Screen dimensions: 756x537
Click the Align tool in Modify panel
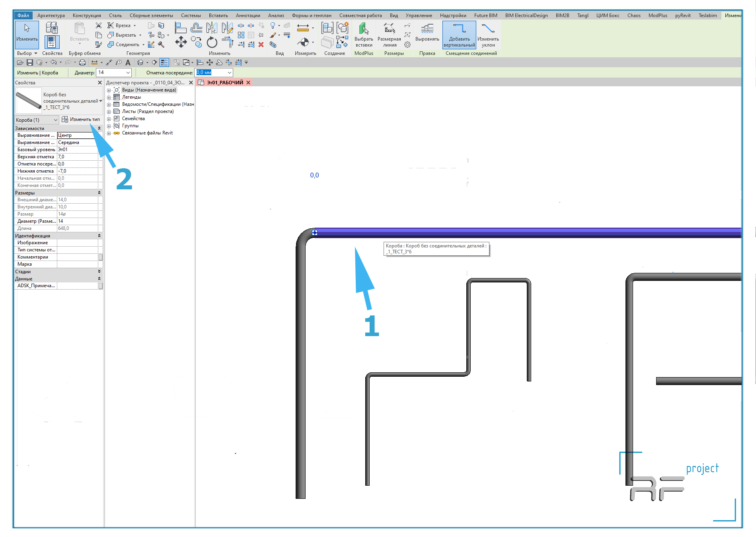[x=181, y=27]
